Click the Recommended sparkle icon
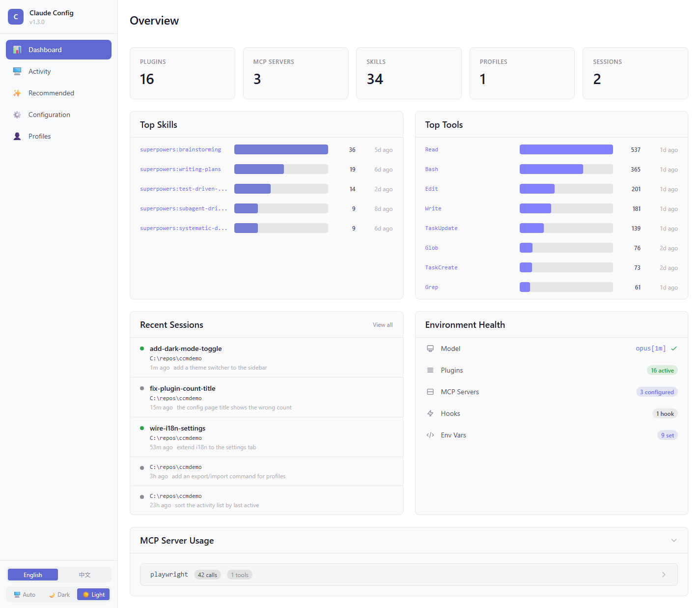 [17, 93]
